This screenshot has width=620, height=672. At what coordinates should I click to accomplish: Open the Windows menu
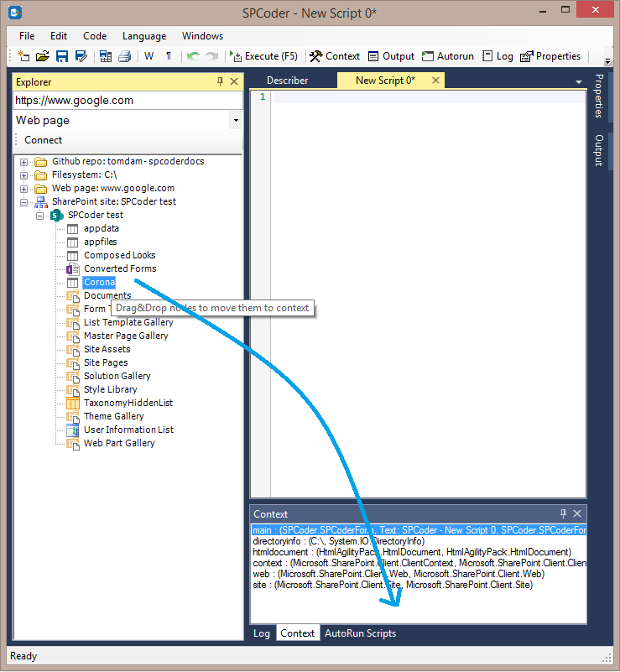pos(202,36)
